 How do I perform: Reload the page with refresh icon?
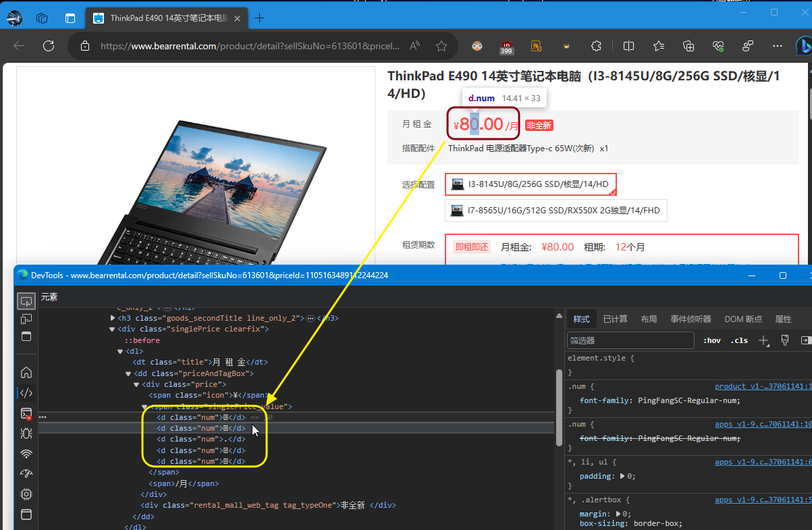tap(49, 46)
